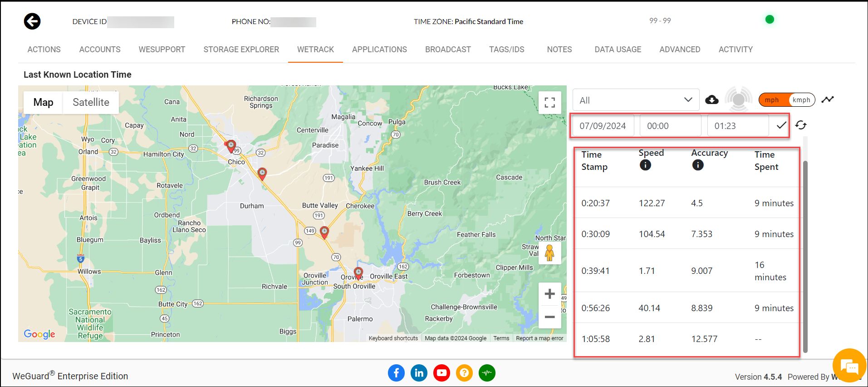This screenshot has width=868, height=387.
Task: Click the speed value 122.27
Action: (652, 203)
